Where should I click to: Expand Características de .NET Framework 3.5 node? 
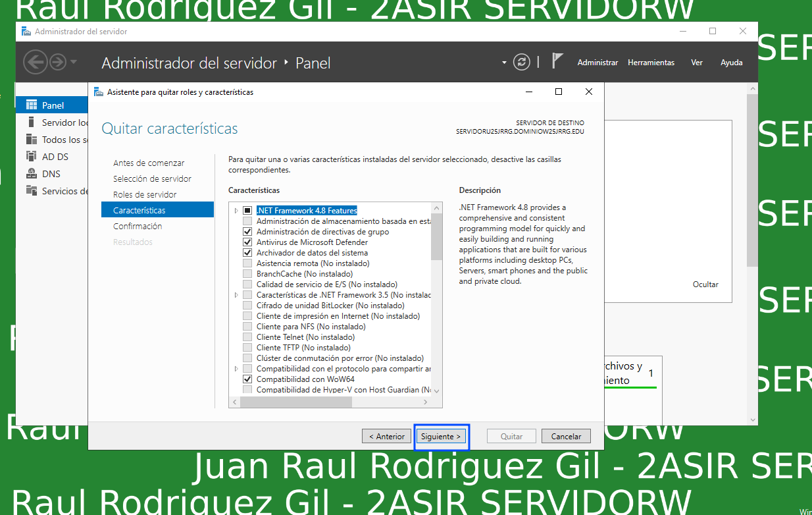point(236,295)
